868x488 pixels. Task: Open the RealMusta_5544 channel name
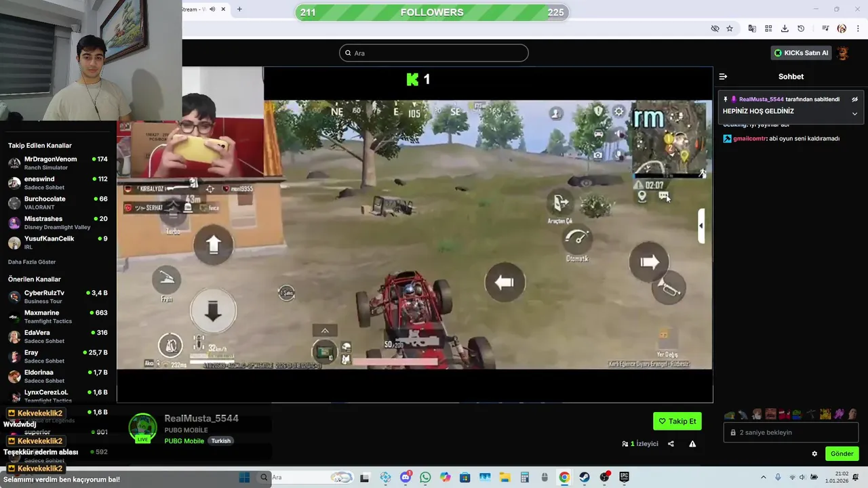coord(201,418)
